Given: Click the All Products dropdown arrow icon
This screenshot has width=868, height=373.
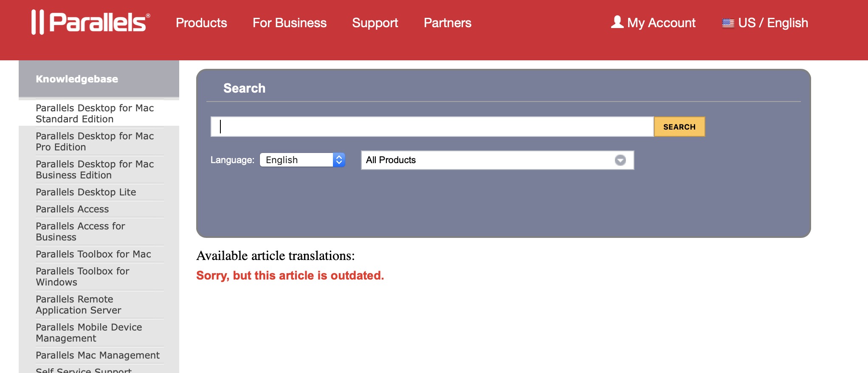Looking at the screenshot, I should coord(620,160).
